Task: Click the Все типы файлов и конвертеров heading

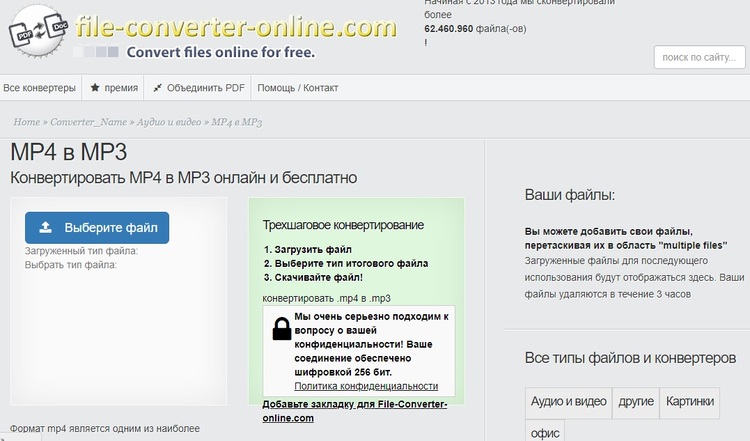Action: 630,358
